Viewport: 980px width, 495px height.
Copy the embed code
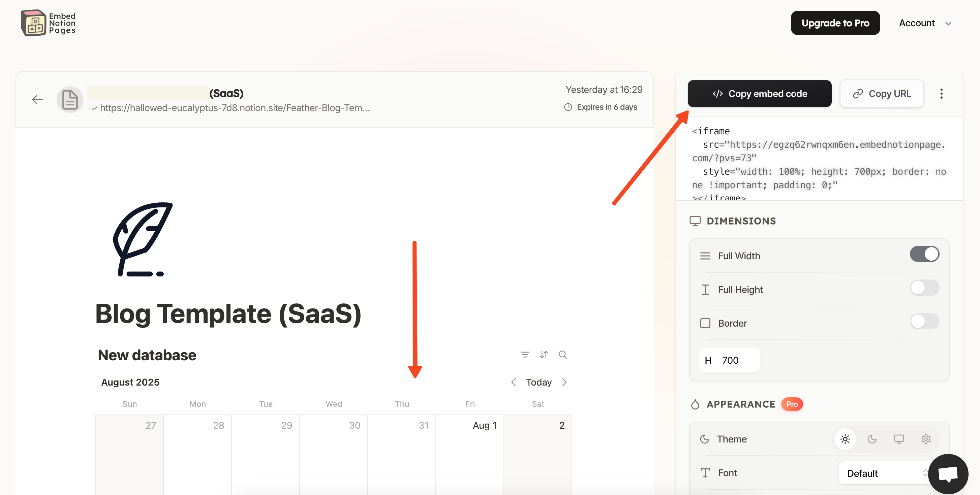click(x=759, y=94)
